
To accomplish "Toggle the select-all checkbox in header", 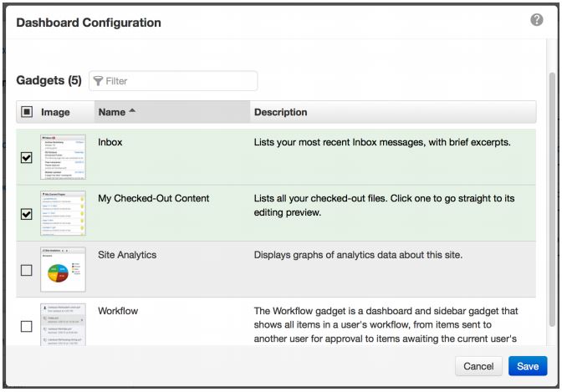I will click(25, 112).
